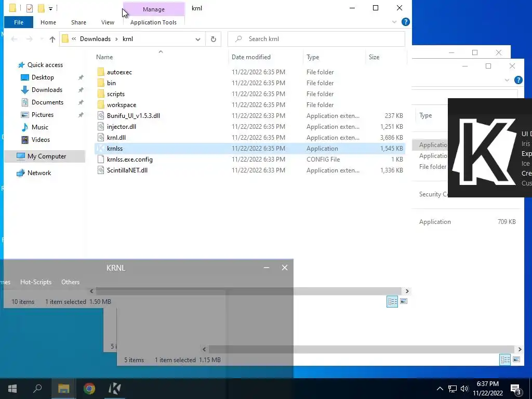This screenshot has height=399, width=532.
Task: Switch krnl window to details view
Action: tap(392, 301)
